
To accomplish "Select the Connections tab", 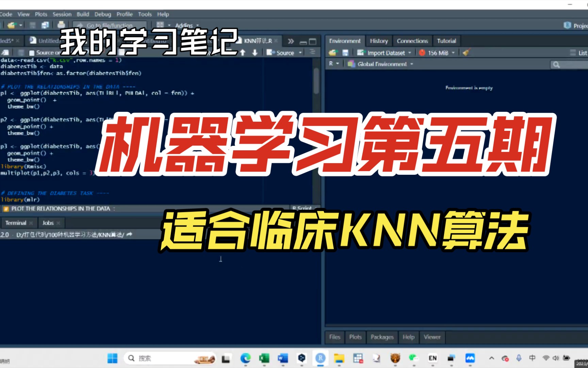I will [412, 41].
